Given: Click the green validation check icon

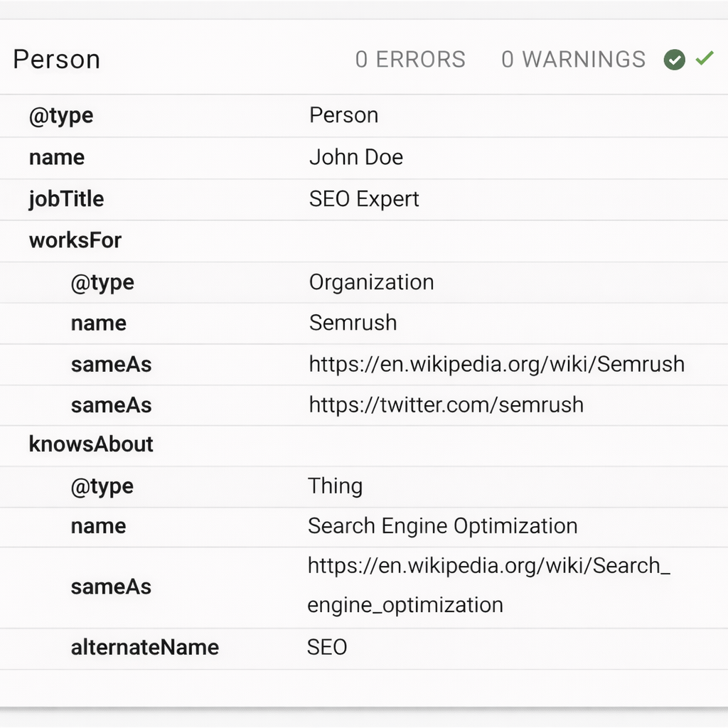Looking at the screenshot, I should tap(705, 59).
